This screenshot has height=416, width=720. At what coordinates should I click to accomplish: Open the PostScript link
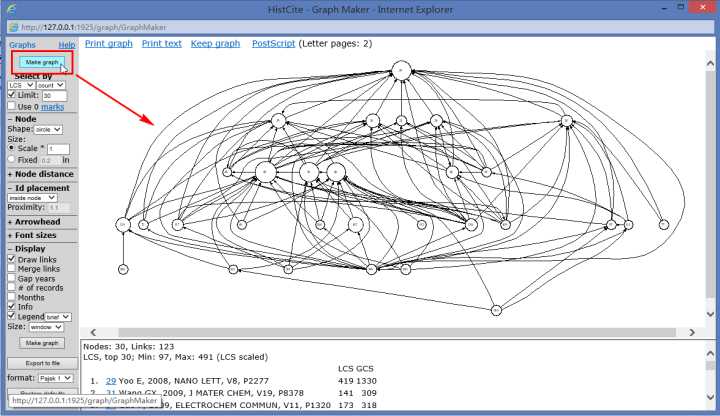coord(273,44)
